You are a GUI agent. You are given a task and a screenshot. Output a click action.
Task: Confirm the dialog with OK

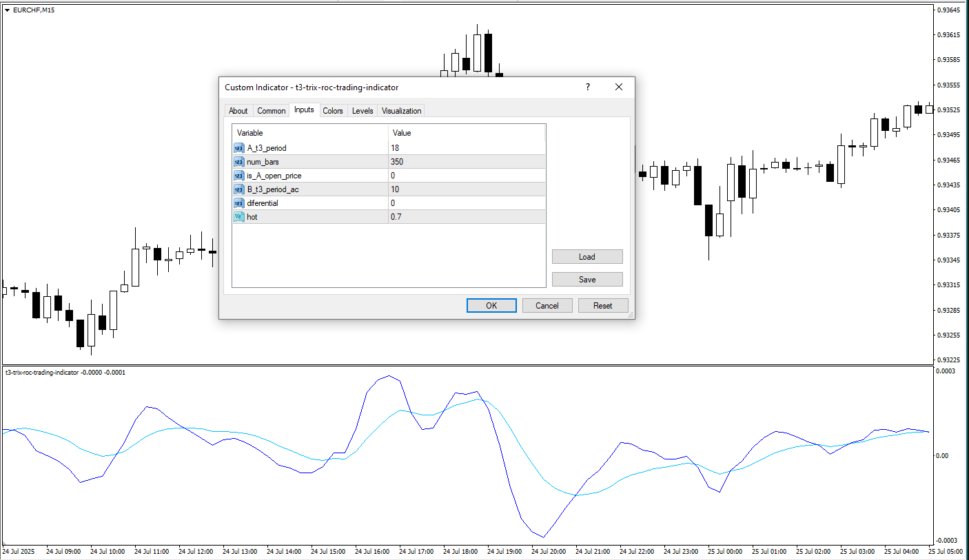(x=491, y=306)
